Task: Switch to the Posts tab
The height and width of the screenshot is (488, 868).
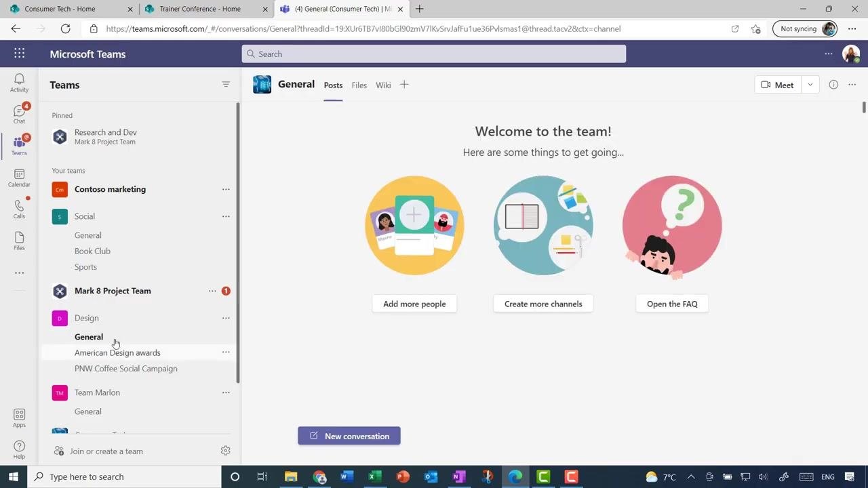Action: coord(333,85)
